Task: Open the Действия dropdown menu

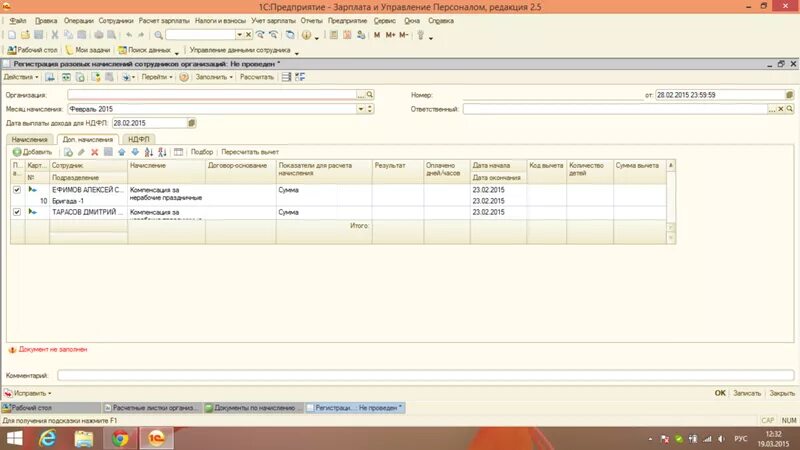Action: click(x=21, y=77)
